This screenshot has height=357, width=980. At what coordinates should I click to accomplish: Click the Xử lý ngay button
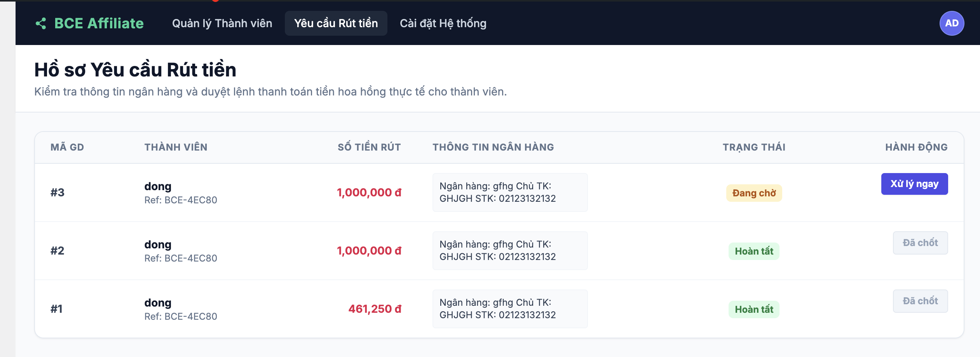coord(914,184)
